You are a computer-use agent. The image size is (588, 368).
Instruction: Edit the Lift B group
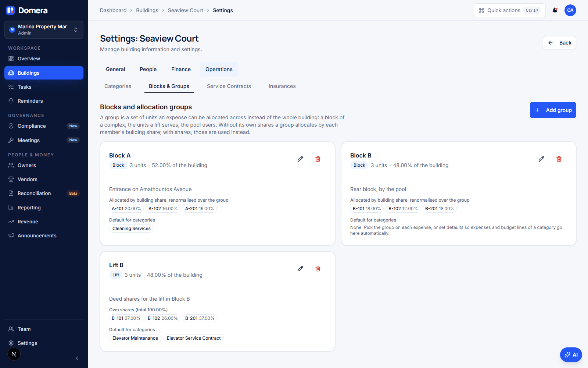(300, 269)
